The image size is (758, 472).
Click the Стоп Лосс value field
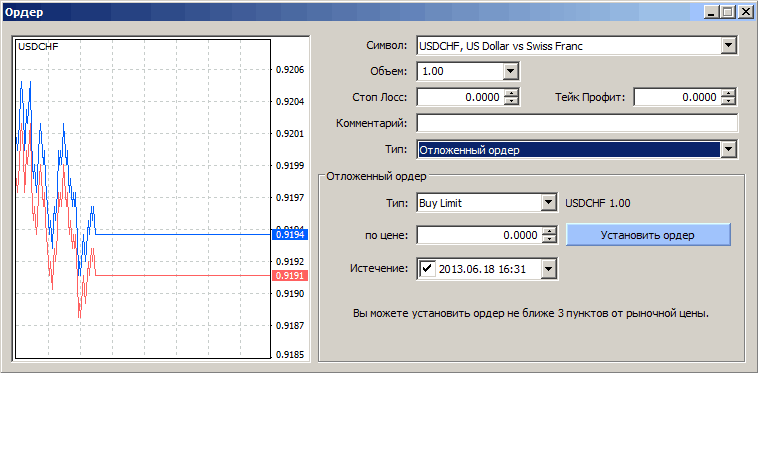461,97
